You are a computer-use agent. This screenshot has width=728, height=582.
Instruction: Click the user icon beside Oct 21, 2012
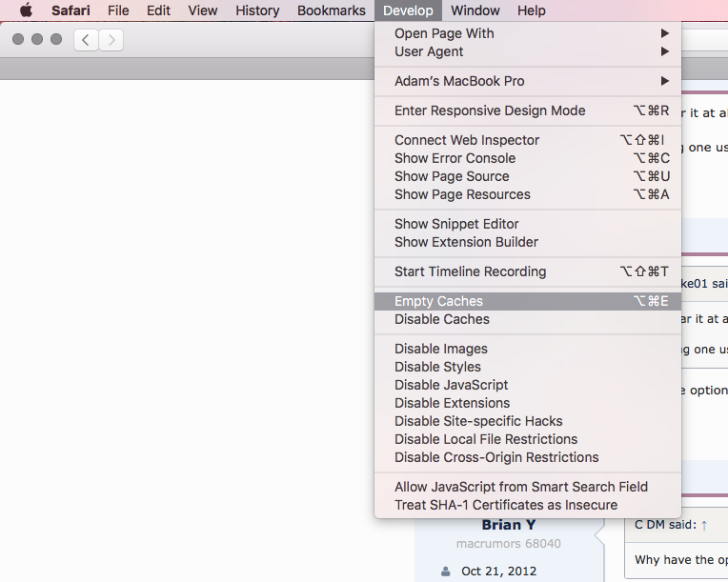446,572
